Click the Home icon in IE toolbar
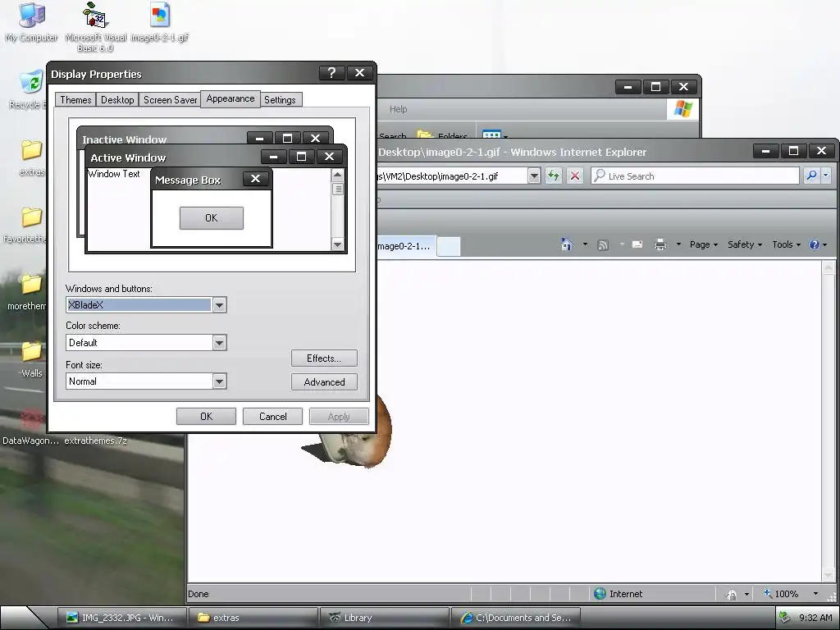The image size is (840, 630). [x=566, y=244]
